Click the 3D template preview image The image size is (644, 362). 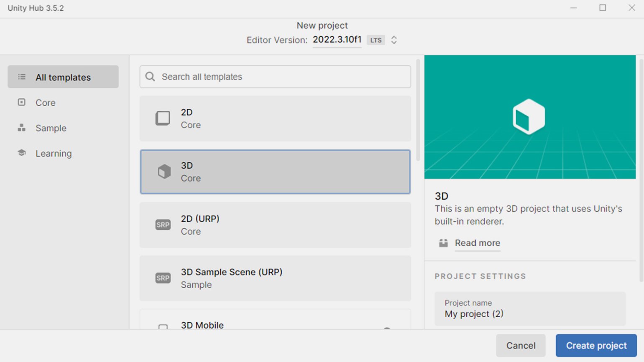coord(530,117)
